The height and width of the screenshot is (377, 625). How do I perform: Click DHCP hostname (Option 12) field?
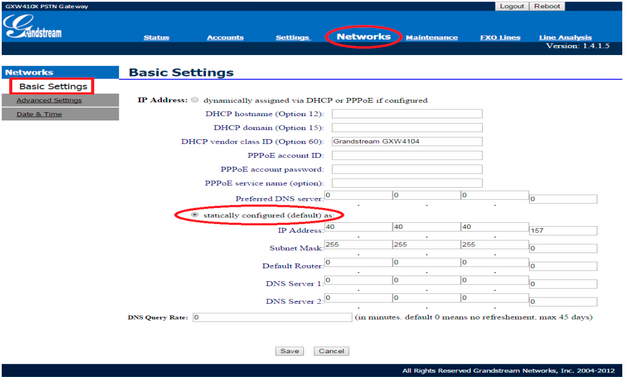407,114
